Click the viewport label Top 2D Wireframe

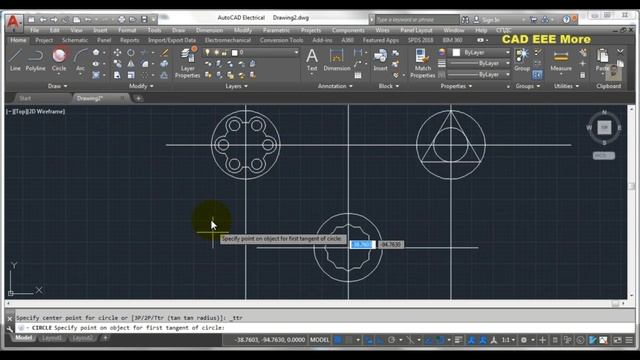click(36, 111)
